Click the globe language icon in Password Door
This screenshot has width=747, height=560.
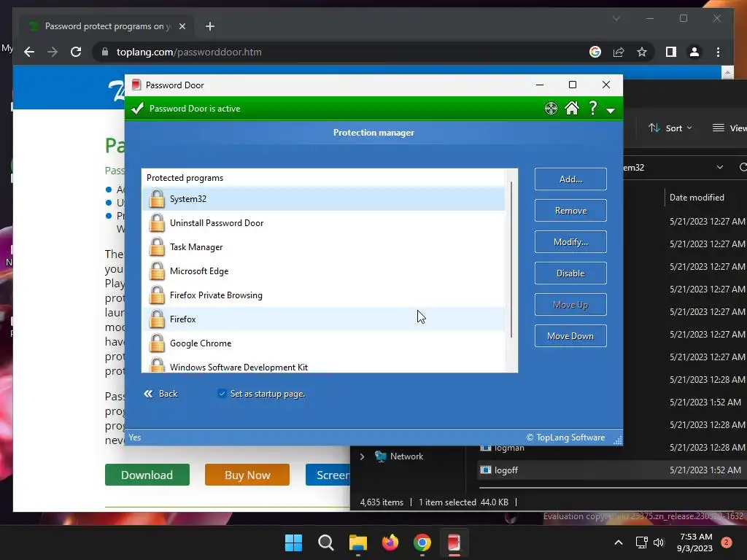pos(551,109)
